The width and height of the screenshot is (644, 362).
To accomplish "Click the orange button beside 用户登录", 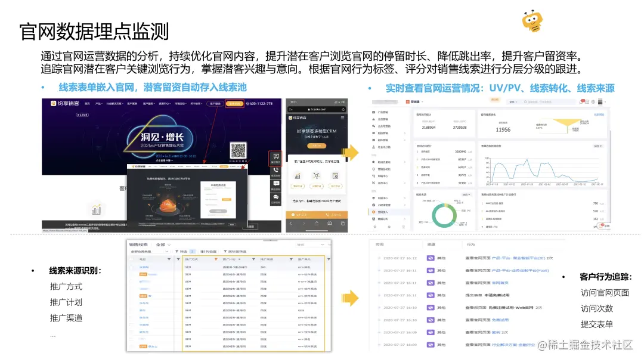I will point(234,104).
